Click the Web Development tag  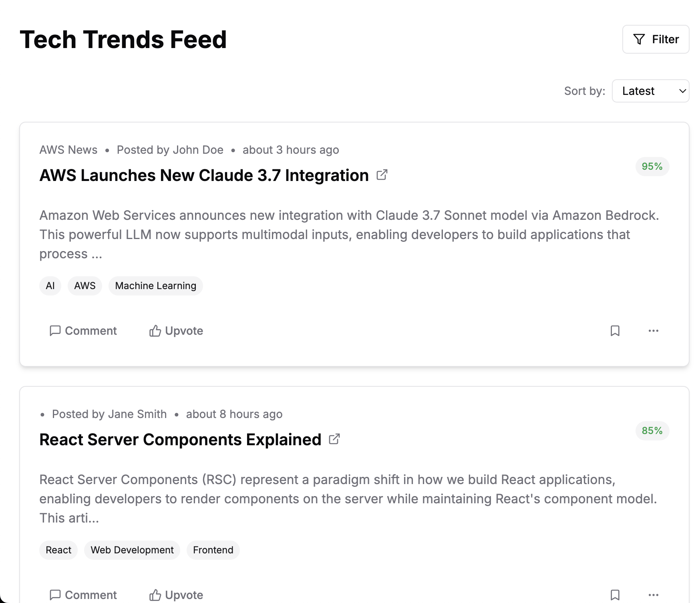pyautogui.click(x=132, y=550)
